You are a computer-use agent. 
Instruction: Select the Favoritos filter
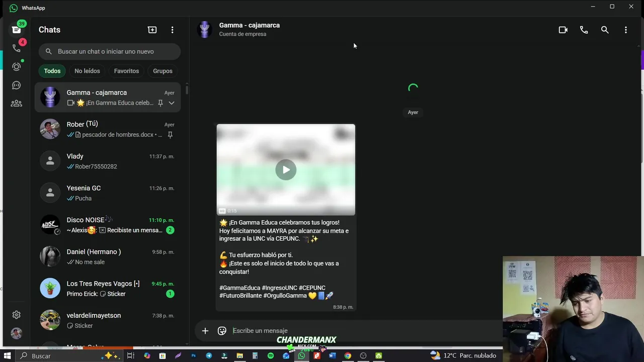(x=126, y=71)
